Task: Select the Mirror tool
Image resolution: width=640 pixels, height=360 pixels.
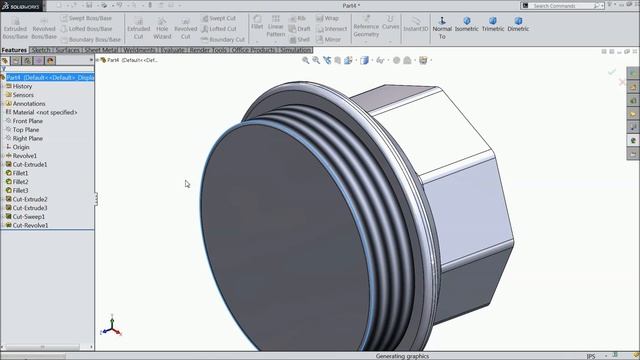Action: pos(329,40)
